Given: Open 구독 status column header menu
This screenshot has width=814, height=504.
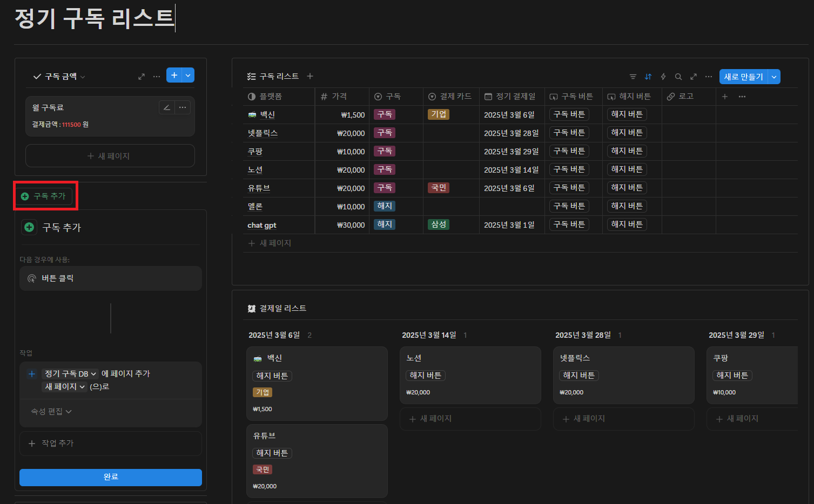Looking at the screenshot, I should [x=396, y=97].
